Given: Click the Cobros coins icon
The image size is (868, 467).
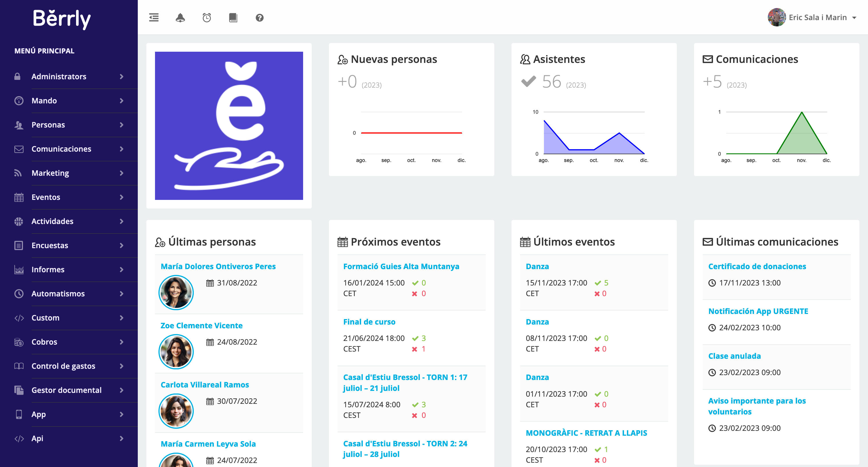Looking at the screenshot, I should point(19,342).
